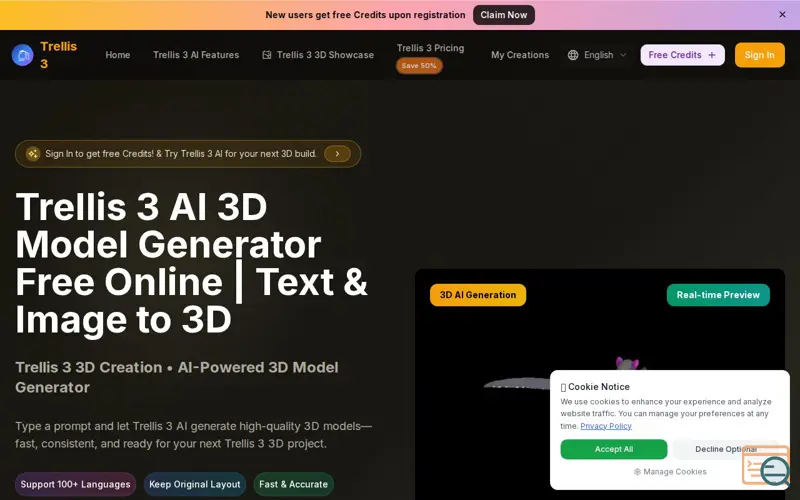Open Manage Cookies settings
The width and height of the screenshot is (800, 500).
point(670,471)
